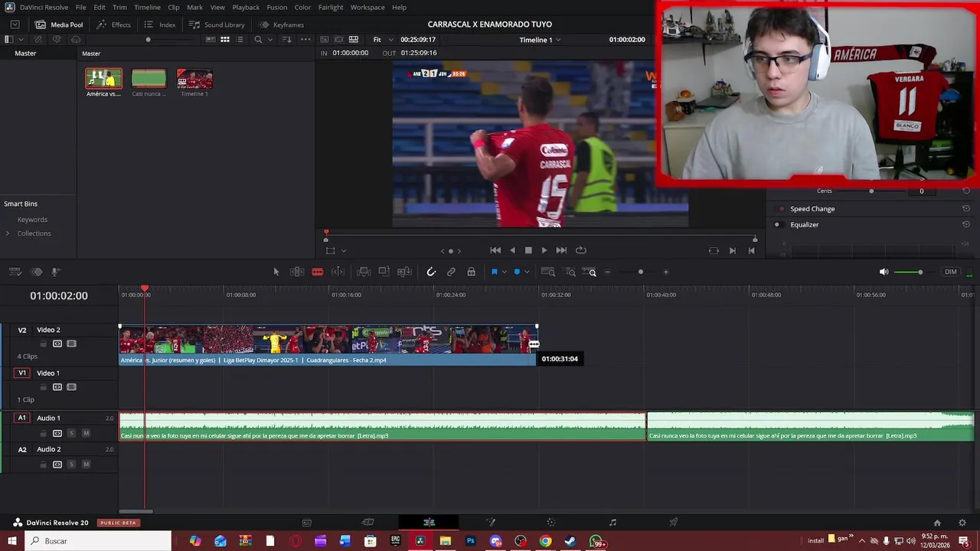Switch Media Pool to thumbnail grid view
The width and height of the screenshot is (980, 551).
pos(225,39)
